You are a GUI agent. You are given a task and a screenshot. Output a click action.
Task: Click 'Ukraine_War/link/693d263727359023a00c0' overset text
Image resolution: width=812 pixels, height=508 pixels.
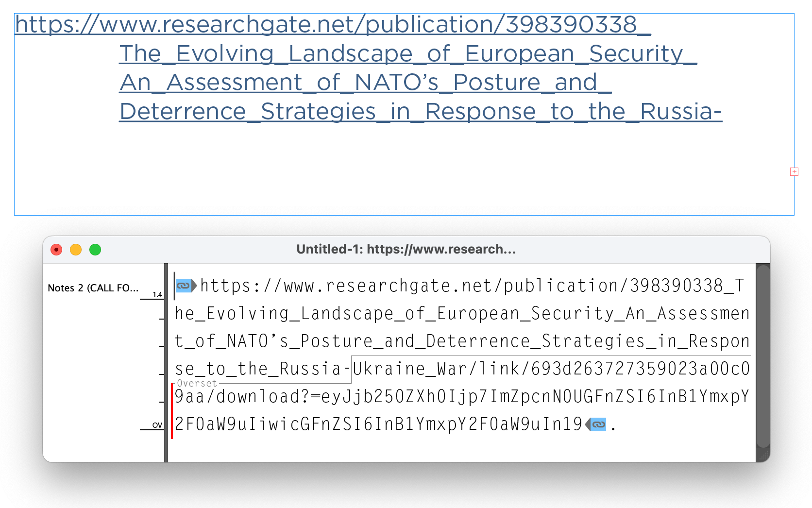point(551,369)
